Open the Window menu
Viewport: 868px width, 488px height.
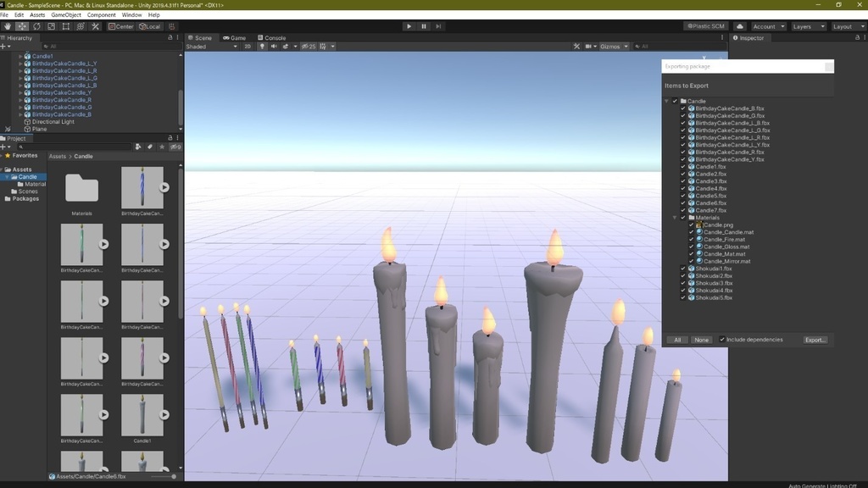[x=131, y=15]
